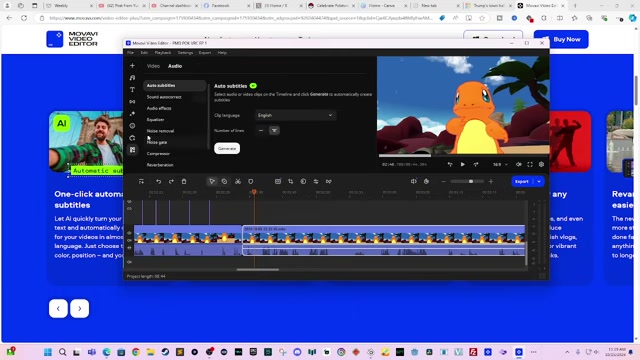Select Equalizer in audio list
The width and height of the screenshot is (640, 360).
[156, 120]
